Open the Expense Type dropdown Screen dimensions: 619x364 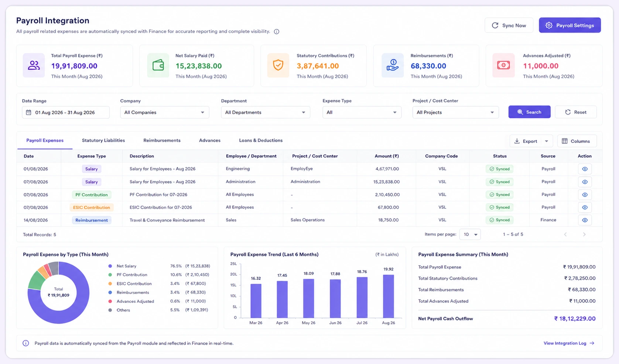362,112
